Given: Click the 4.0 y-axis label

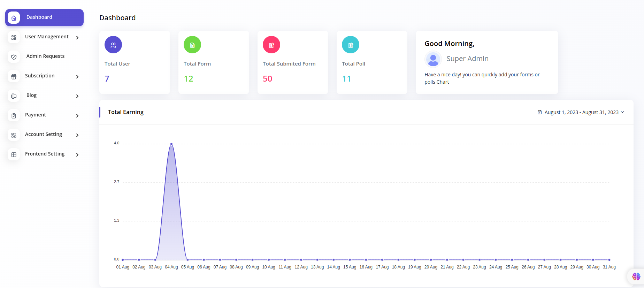Looking at the screenshot, I should click(x=116, y=143).
